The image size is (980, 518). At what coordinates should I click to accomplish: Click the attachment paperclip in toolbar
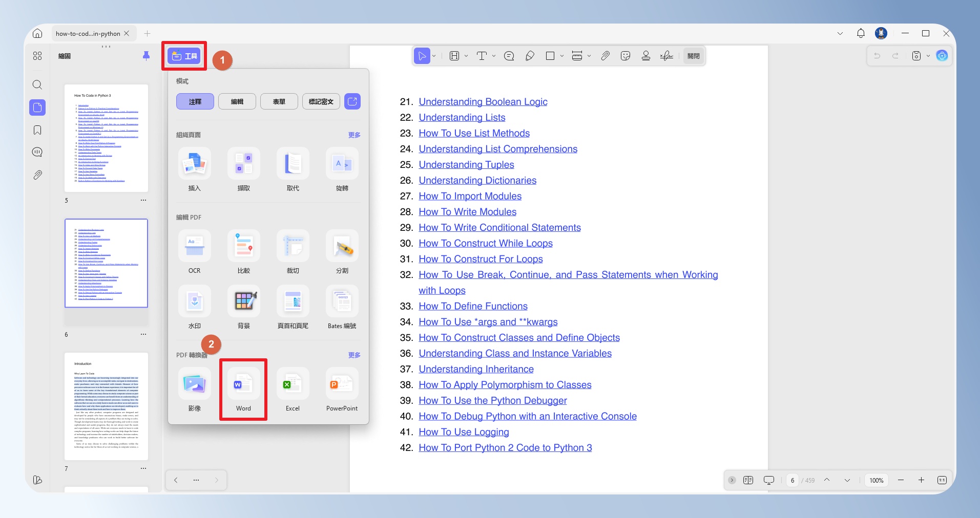coord(605,56)
